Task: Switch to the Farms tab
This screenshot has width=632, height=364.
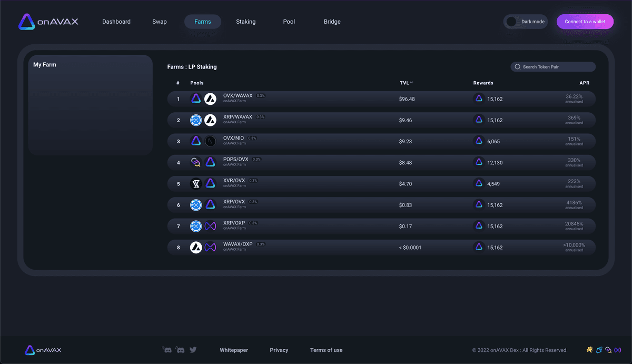Action: point(203,22)
